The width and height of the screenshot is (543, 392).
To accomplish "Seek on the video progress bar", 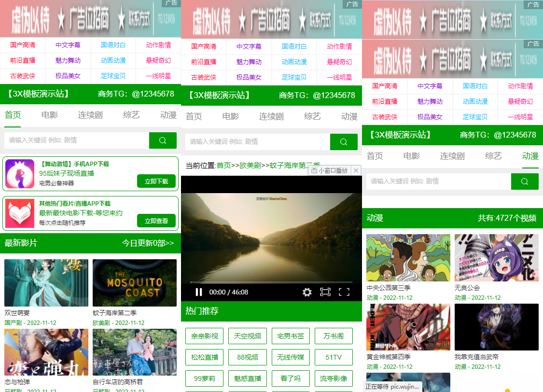I will [x=271, y=282].
